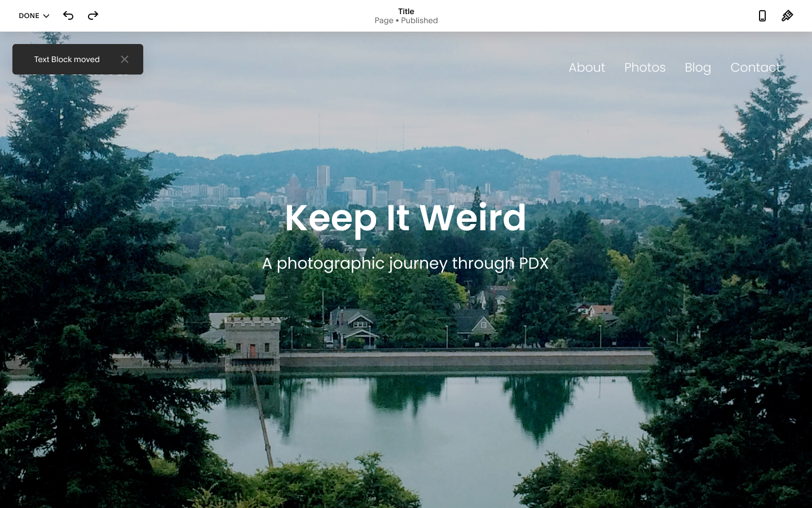Open the Blog navigation link
This screenshot has width=812, height=508.
pyautogui.click(x=698, y=68)
